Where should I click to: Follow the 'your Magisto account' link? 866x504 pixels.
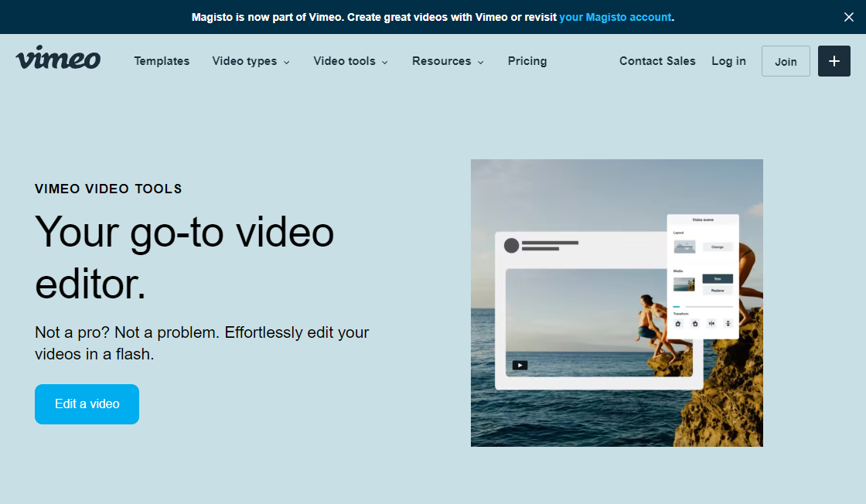coord(615,17)
